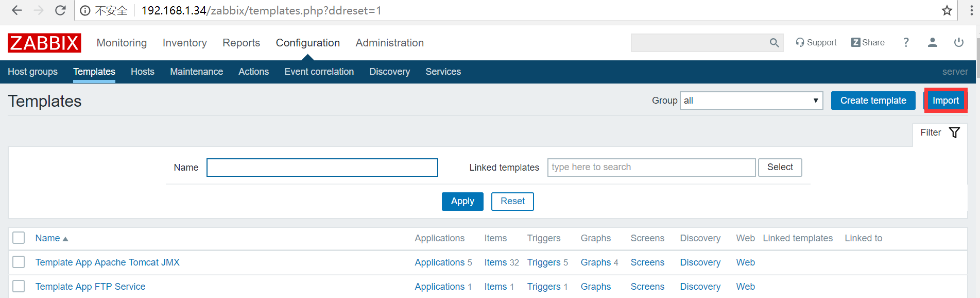Open the Administration menu

389,43
